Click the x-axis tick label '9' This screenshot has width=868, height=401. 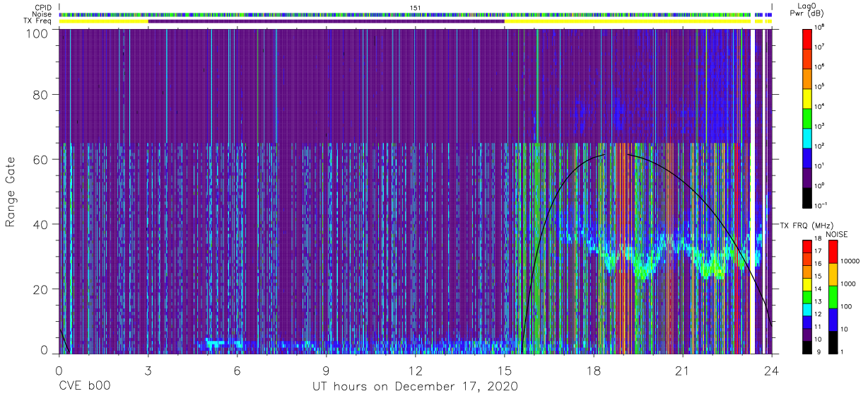[x=327, y=370]
